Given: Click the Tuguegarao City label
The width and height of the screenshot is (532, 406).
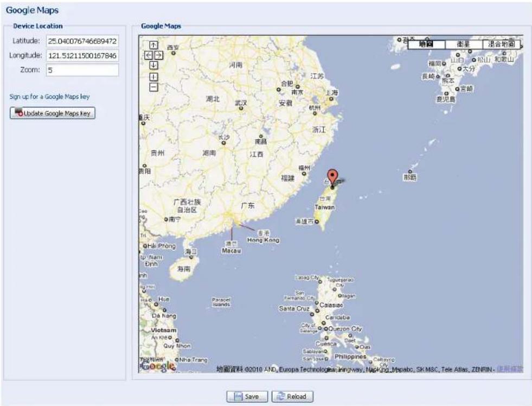Looking at the screenshot, I should tap(341, 282).
